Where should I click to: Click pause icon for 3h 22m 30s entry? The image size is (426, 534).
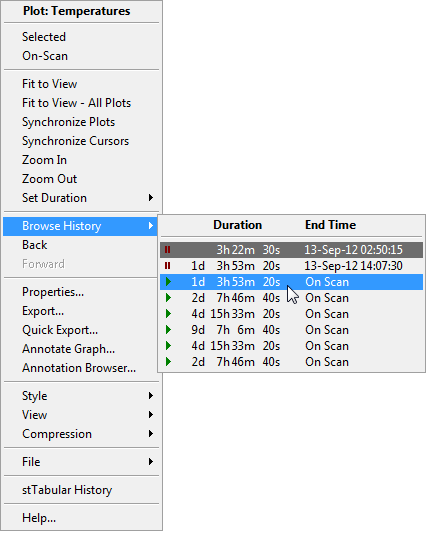click(167, 250)
